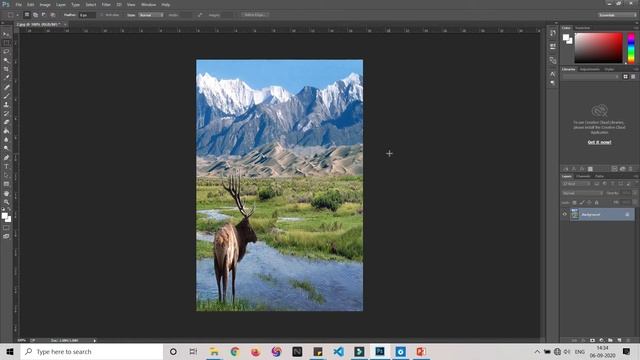Select the Rectangular Marquee tool
The image size is (640, 360).
pyautogui.click(x=6, y=43)
